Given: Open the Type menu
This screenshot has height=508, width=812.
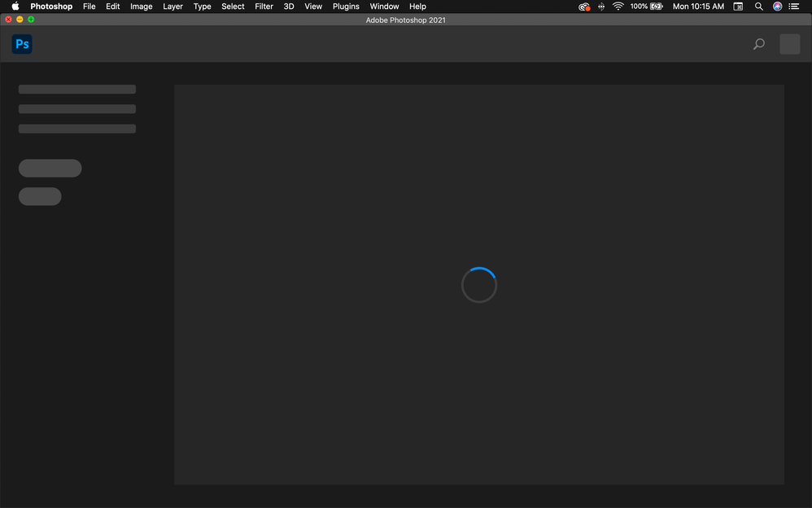Looking at the screenshot, I should pos(202,7).
